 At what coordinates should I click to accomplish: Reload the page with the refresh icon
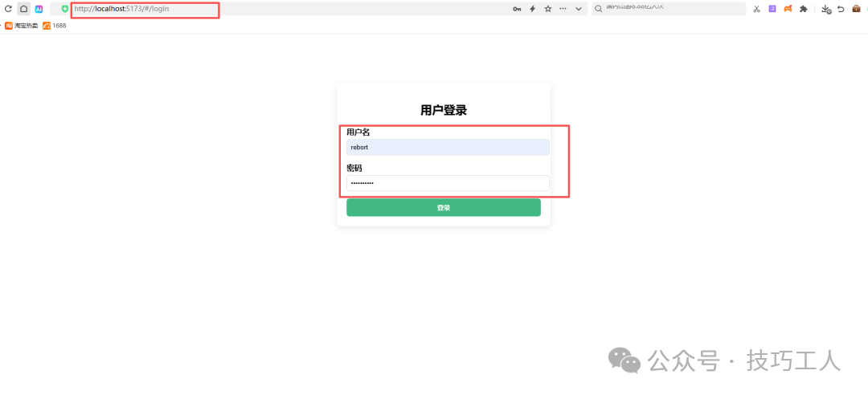(8, 9)
